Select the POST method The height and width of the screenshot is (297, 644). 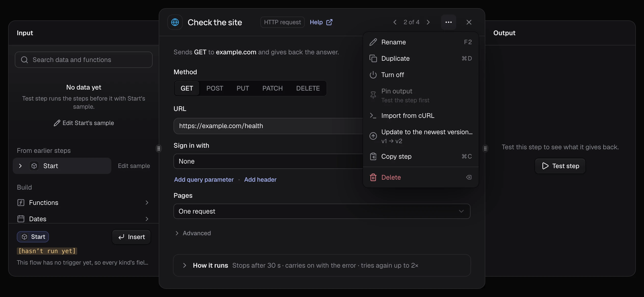[215, 88]
